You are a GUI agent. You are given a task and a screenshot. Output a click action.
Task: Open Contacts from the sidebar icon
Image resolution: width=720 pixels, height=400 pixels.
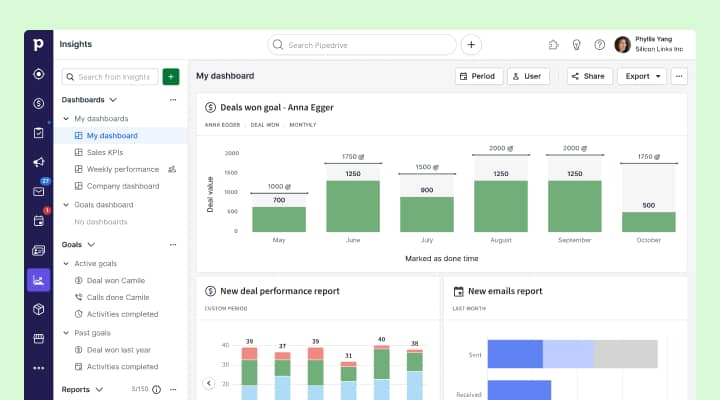pyautogui.click(x=38, y=250)
